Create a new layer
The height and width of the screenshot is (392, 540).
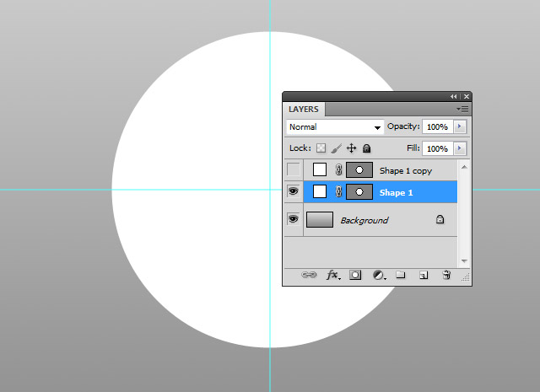pyautogui.click(x=424, y=275)
